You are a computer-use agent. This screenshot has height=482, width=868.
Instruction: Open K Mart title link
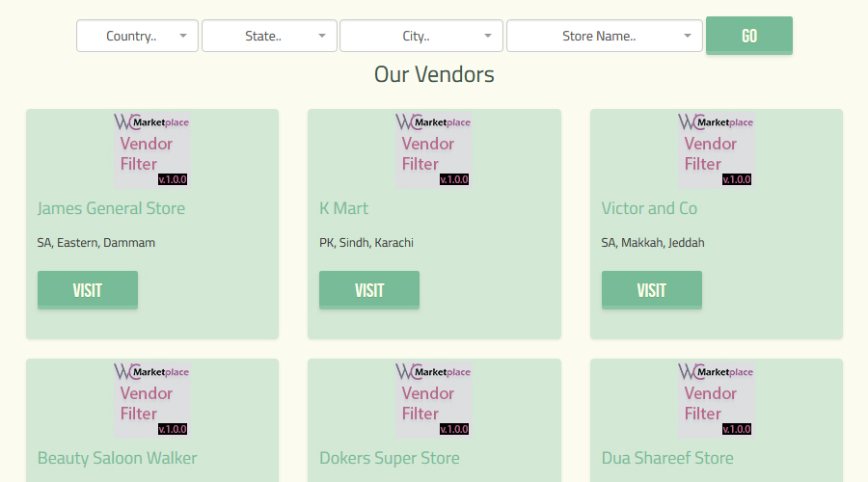344,208
